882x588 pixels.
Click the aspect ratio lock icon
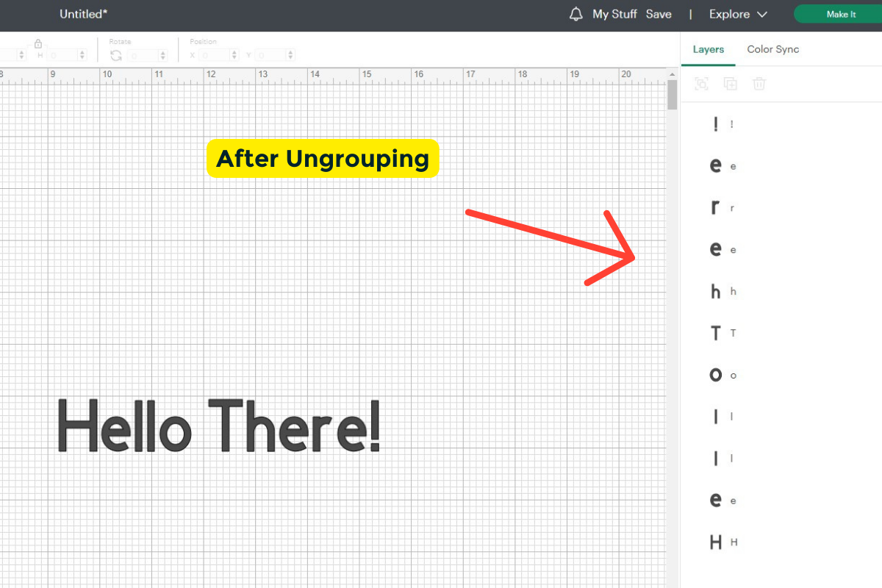[38, 43]
